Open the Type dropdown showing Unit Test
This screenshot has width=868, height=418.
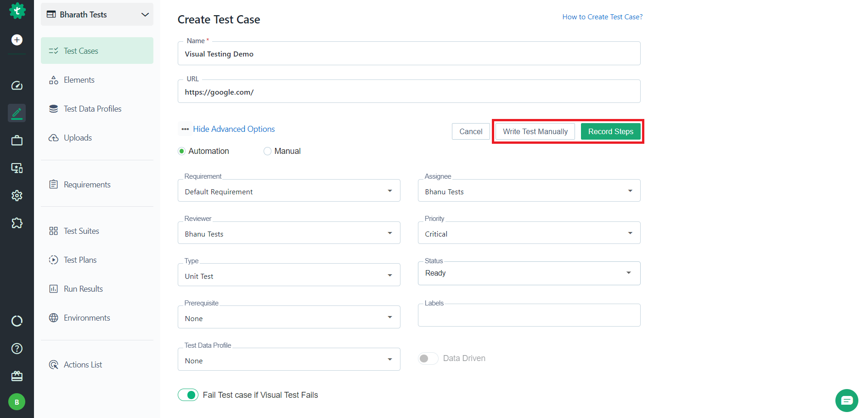point(289,275)
